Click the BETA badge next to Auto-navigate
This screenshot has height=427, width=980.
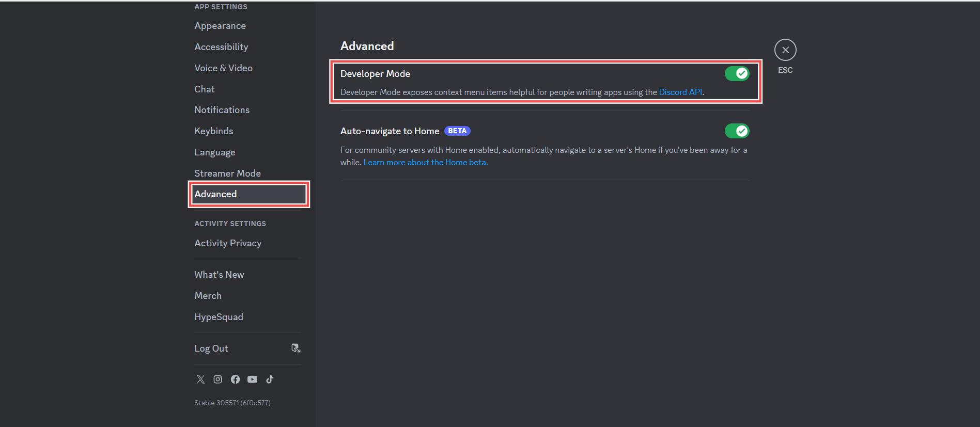click(457, 131)
